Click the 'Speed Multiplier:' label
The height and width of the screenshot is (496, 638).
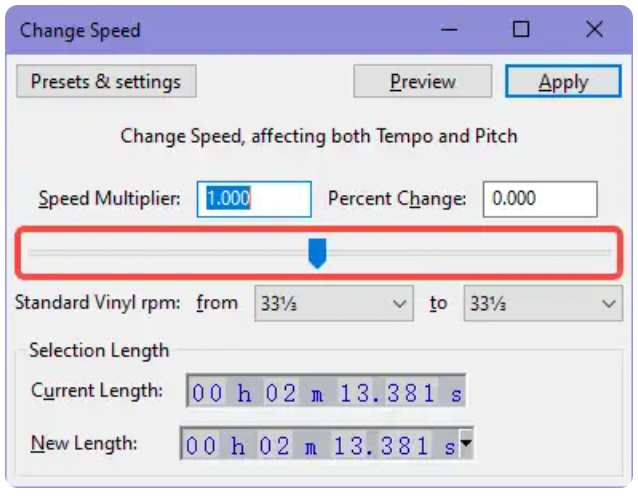tap(109, 199)
